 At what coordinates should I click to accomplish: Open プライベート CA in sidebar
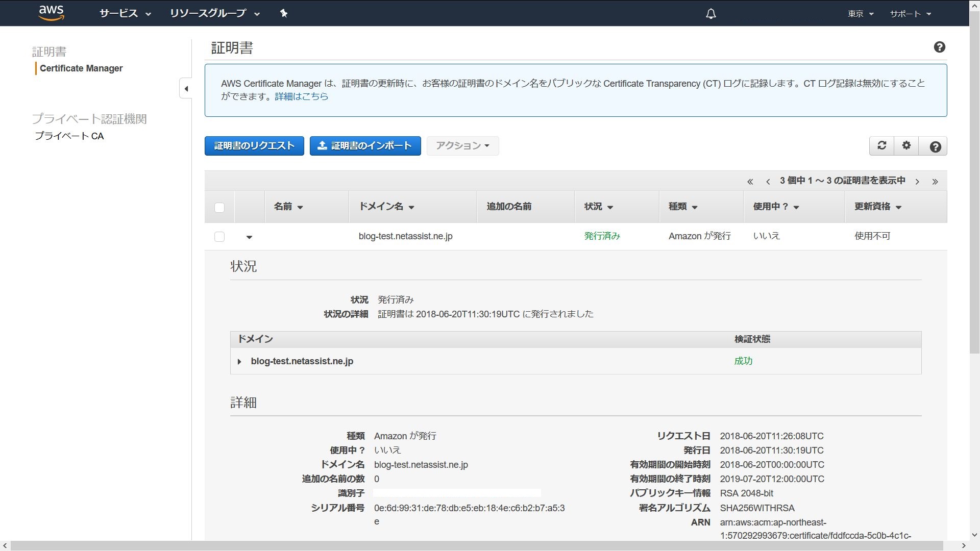click(69, 136)
